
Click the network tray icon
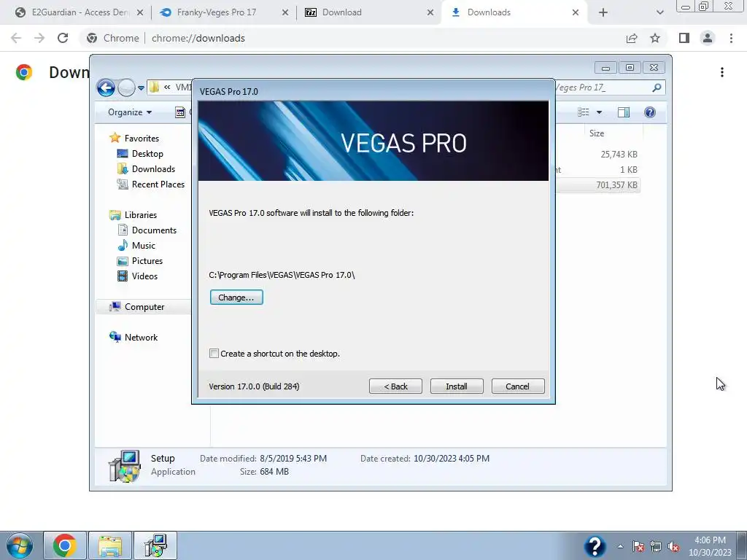pyautogui.click(x=656, y=547)
